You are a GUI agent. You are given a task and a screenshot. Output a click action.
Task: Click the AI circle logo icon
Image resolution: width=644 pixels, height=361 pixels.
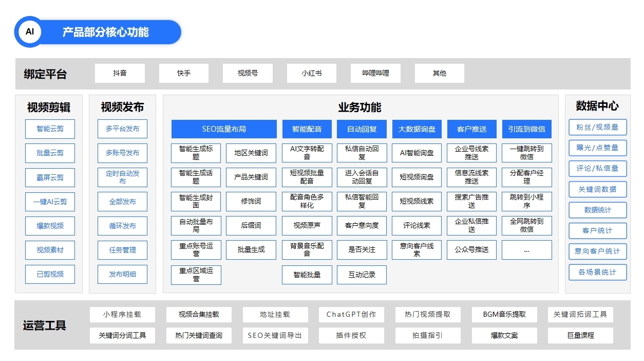coord(30,32)
